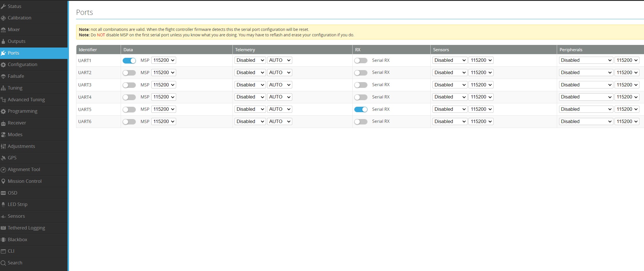Enable MSP toggle for UART3
This screenshot has width=644, height=271.
129,85
